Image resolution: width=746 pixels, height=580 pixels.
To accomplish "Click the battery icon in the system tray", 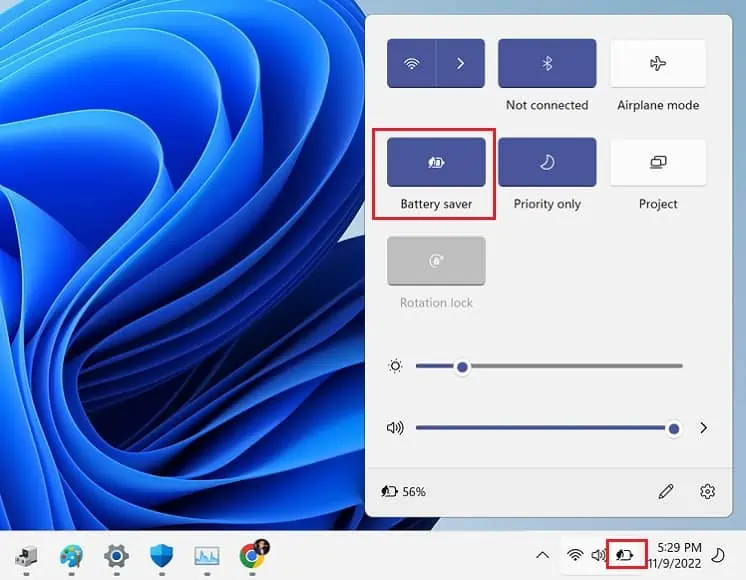I will click(625, 554).
